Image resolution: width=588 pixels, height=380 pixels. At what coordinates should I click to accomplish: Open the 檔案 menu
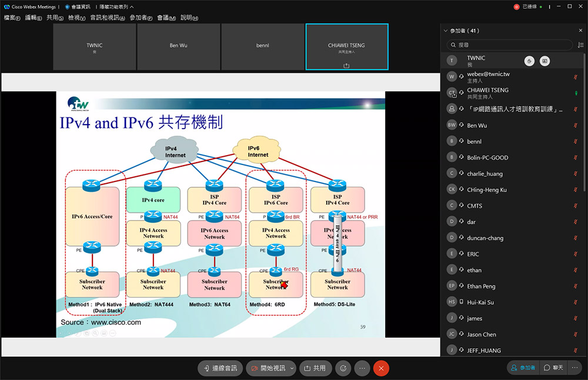click(12, 18)
